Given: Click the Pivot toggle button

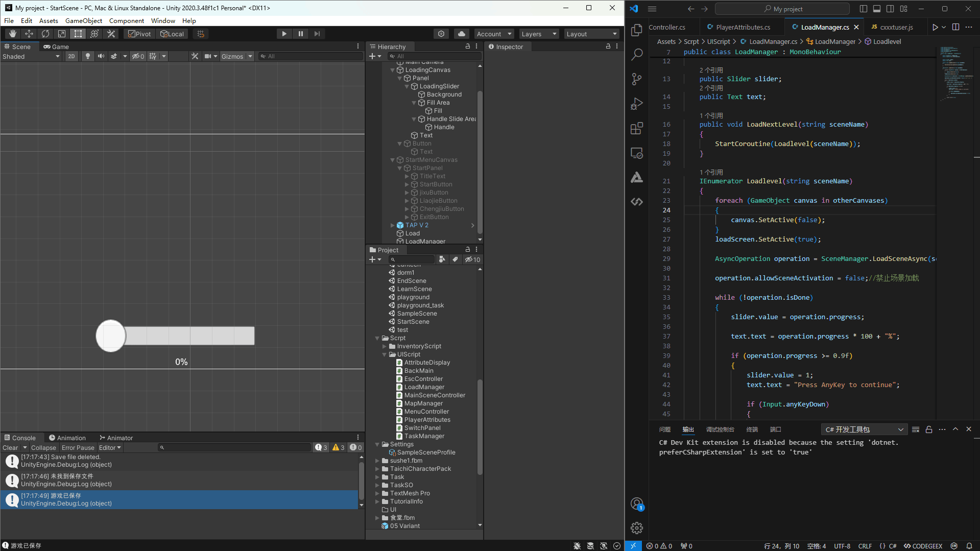Looking at the screenshot, I should (139, 34).
